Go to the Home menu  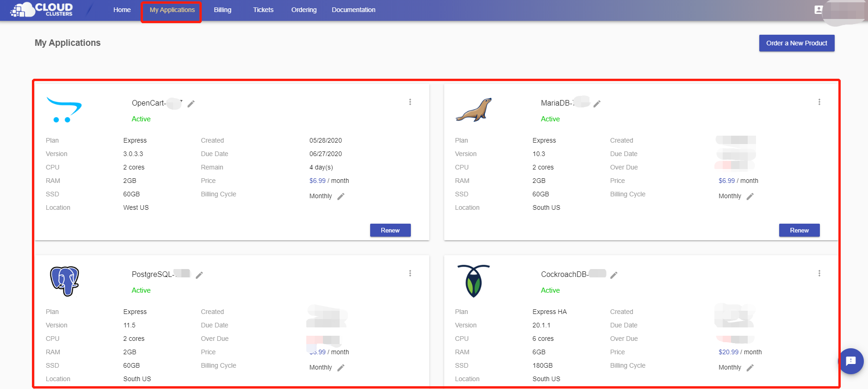click(x=122, y=10)
